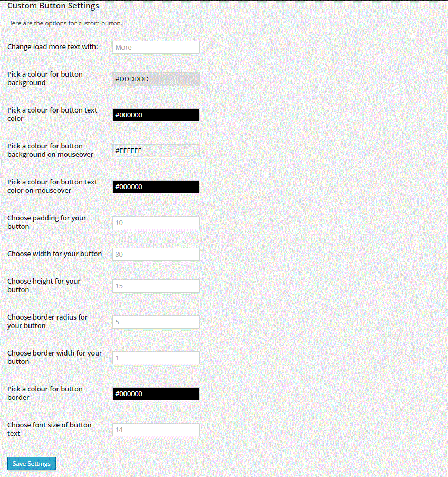Focus the button height input field

pyautogui.click(x=156, y=286)
